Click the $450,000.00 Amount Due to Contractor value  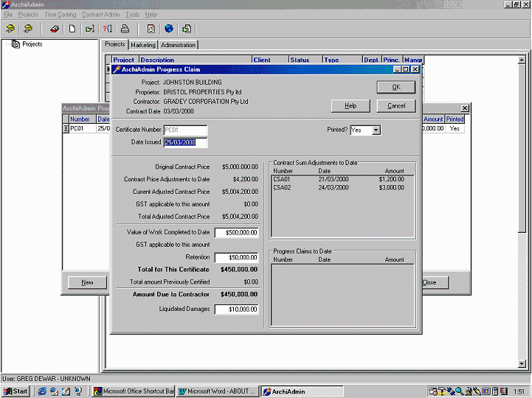point(239,294)
